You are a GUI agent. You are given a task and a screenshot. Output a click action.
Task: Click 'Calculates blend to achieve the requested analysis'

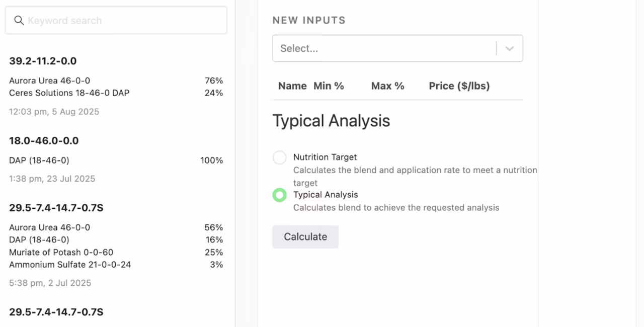point(396,207)
